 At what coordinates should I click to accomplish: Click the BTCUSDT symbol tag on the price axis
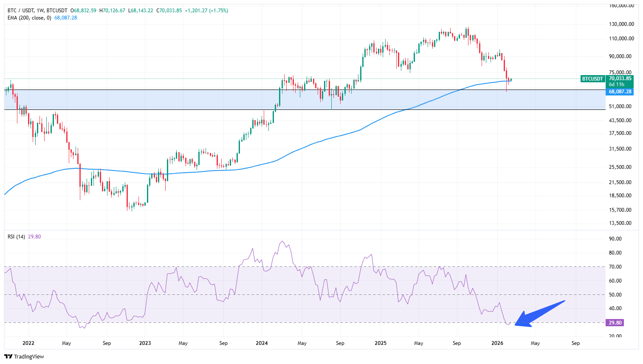(x=592, y=79)
